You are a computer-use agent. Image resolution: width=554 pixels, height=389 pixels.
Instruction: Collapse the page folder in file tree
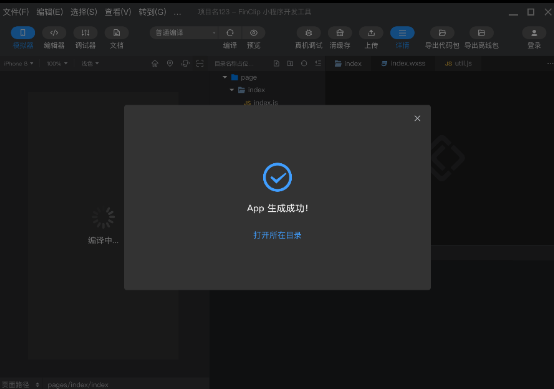(x=225, y=77)
